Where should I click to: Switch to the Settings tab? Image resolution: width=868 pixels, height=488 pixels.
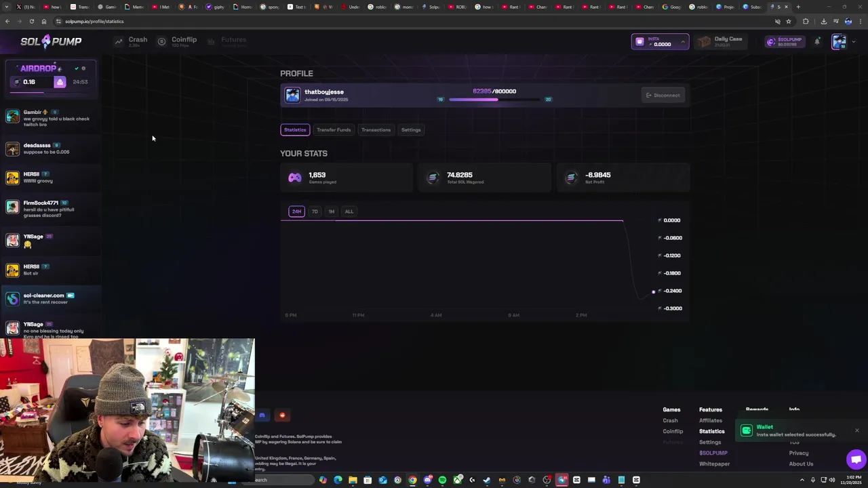point(411,129)
